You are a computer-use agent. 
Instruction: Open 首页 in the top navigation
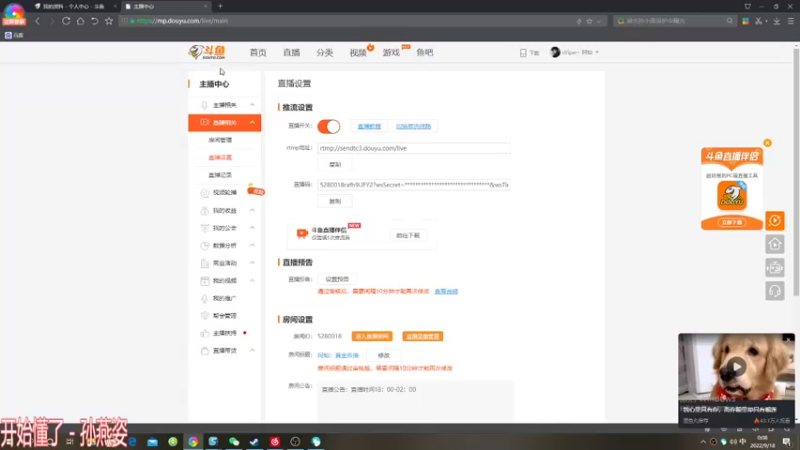point(258,53)
